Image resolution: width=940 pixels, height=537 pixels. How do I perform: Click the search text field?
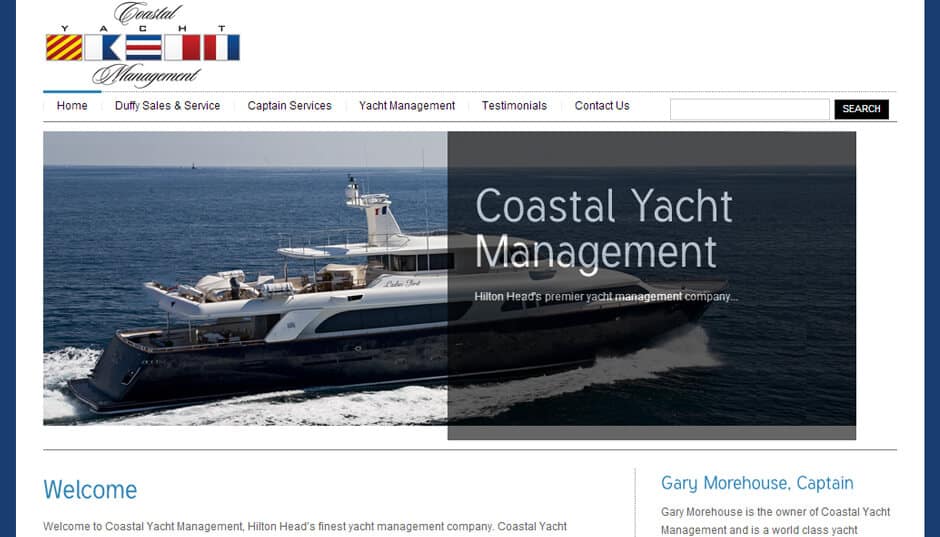tap(749, 109)
